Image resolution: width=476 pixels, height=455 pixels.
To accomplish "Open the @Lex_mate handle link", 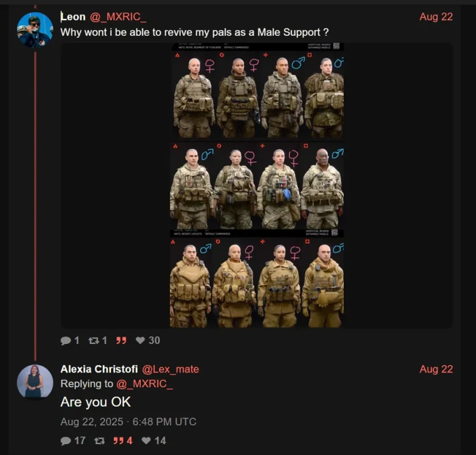I will pos(170,369).
